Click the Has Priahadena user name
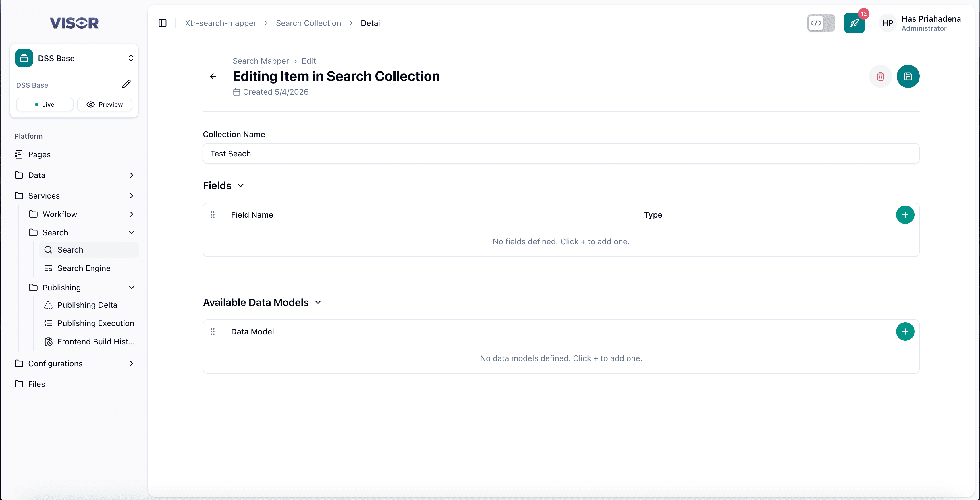The height and width of the screenshot is (500, 980). [931, 19]
